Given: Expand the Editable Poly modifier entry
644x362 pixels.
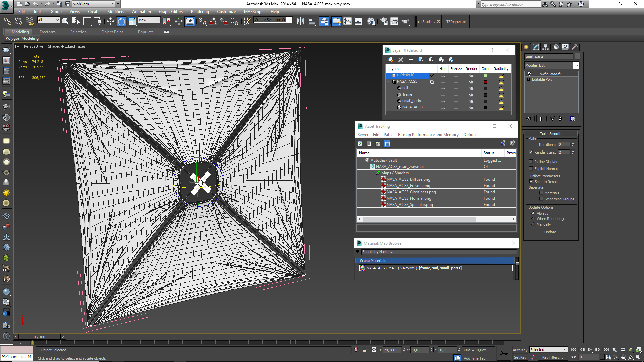Looking at the screenshot, I should click(528, 79).
